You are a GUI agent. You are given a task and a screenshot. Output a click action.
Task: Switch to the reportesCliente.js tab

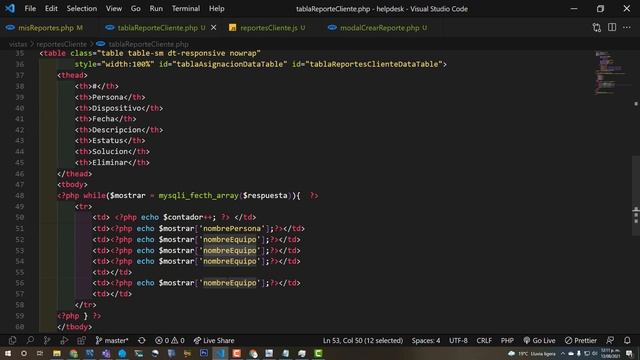[x=268, y=28]
